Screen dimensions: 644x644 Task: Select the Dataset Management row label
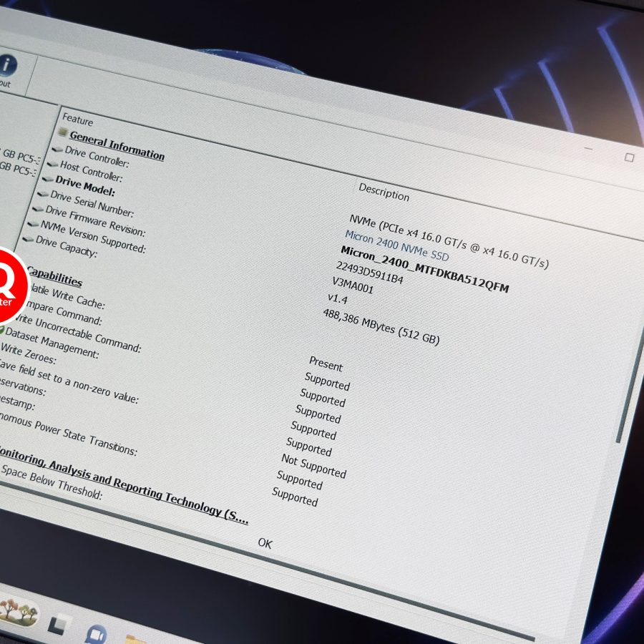tap(52, 343)
